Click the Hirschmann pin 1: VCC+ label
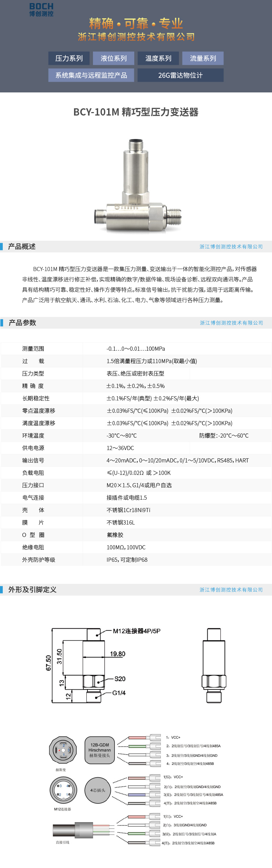Image resolution: width=272 pixels, height=868 pixels. 173,737
